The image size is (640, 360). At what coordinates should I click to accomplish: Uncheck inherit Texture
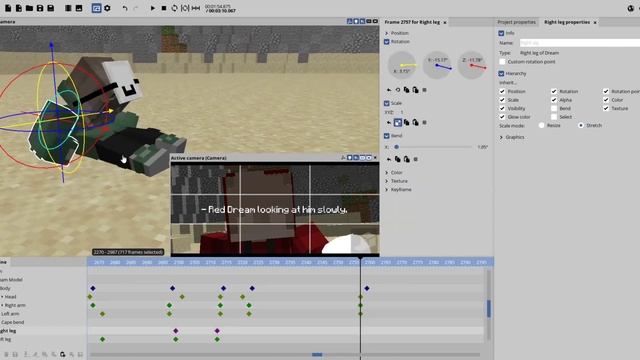point(606,109)
